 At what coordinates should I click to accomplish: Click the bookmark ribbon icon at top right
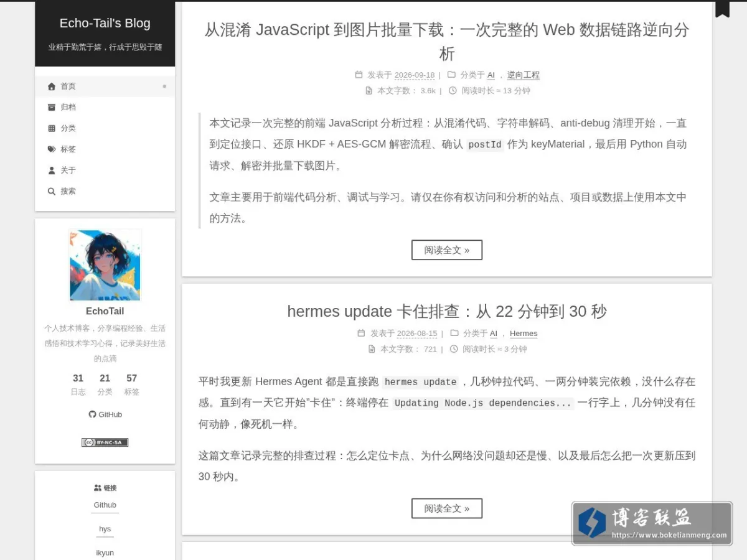tap(722, 9)
